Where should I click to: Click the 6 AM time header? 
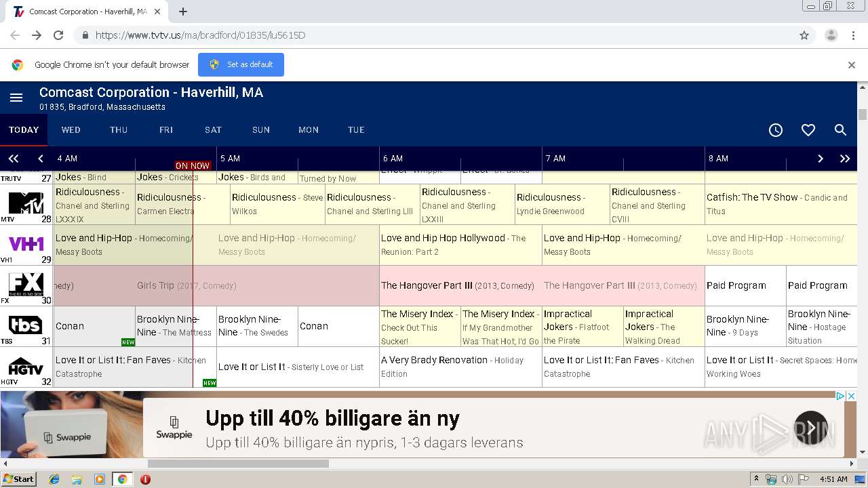pyautogui.click(x=393, y=159)
